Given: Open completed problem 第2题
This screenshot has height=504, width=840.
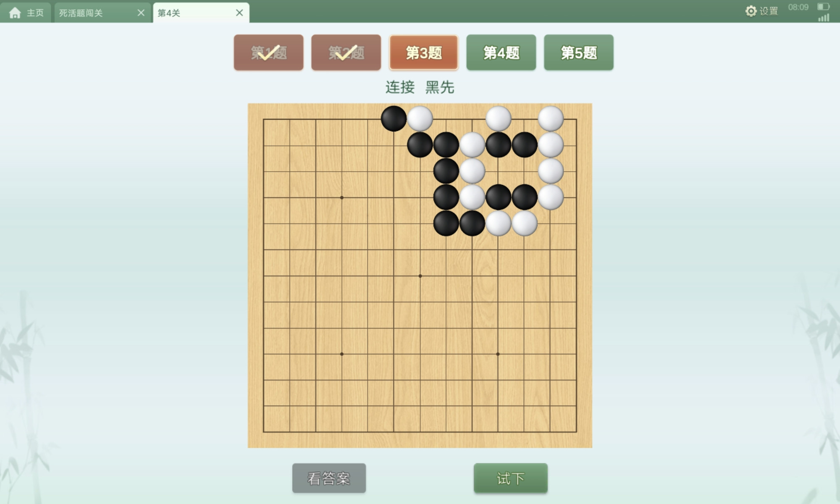Looking at the screenshot, I should tap(346, 52).
